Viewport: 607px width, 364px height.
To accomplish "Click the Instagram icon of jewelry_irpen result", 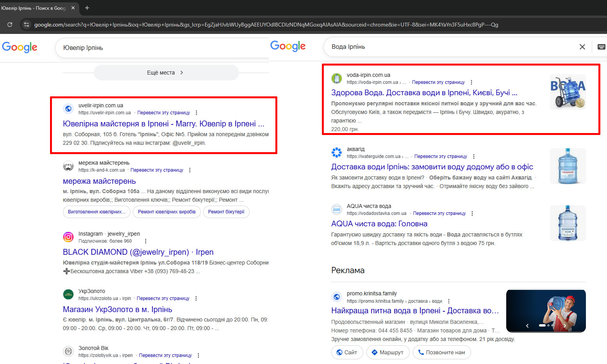I will [68, 237].
